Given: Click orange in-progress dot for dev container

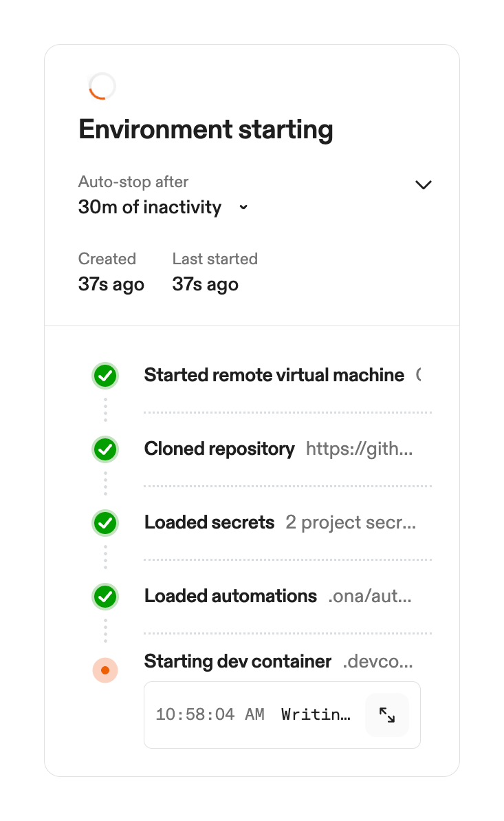Looking at the screenshot, I should [105, 670].
